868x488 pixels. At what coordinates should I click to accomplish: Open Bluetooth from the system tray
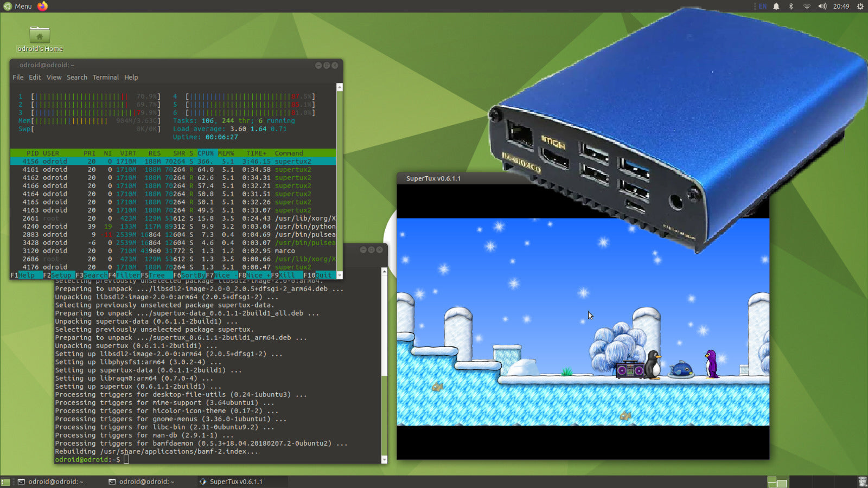(x=791, y=7)
